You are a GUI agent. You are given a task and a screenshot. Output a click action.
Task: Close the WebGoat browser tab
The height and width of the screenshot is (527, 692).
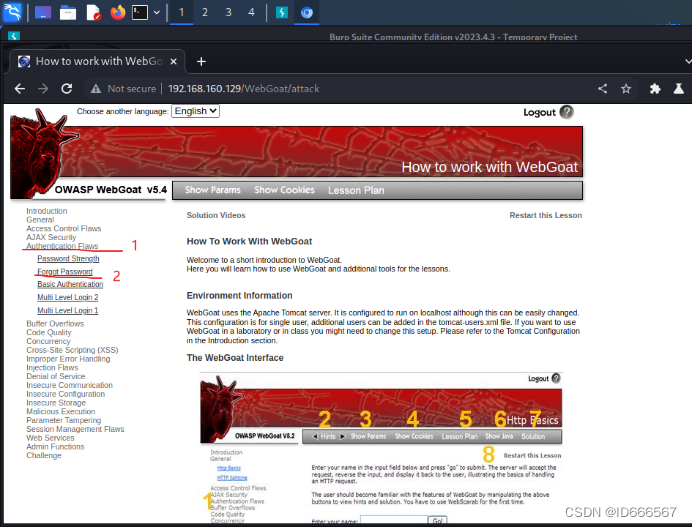pyautogui.click(x=173, y=61)
